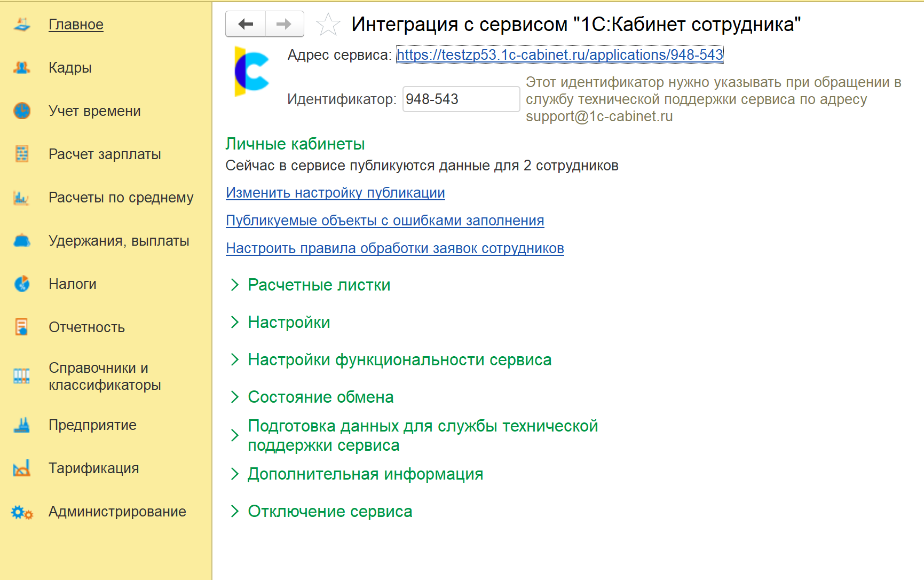
Task: Open Справочники и классификаторы section
Action: [x=105, y=377]
